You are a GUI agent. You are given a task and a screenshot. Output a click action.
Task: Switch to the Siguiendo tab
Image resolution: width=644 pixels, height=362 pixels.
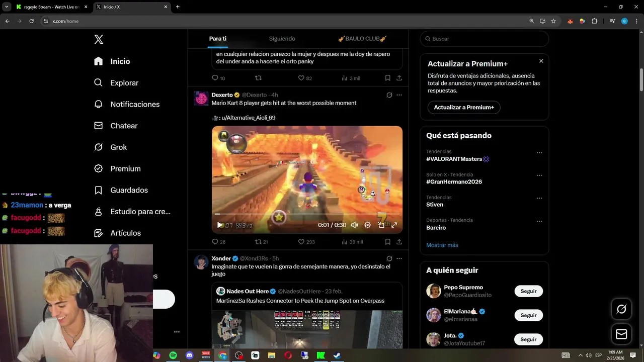[282, 39]
